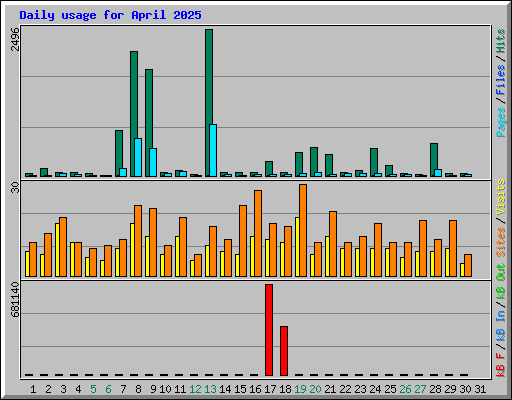Image resolution: width=512 pixels, height=400 pixels.
Task: Click the cyan pages bar for day 9
Action: click(153, 162)
